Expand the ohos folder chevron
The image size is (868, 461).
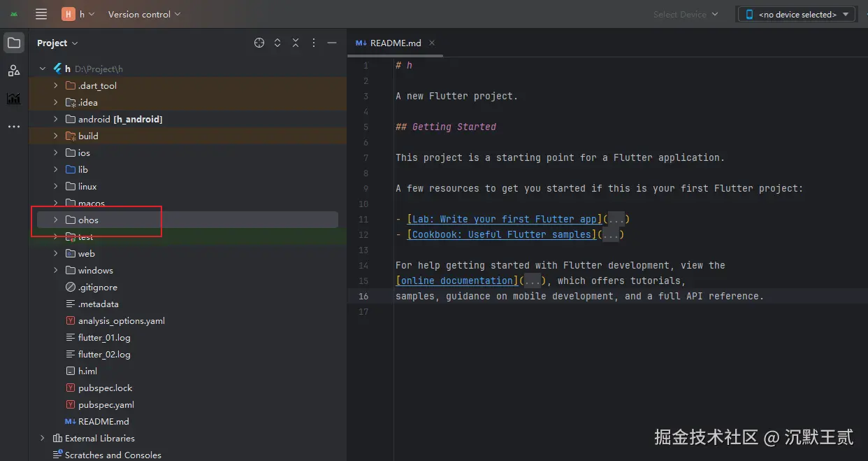56,220
